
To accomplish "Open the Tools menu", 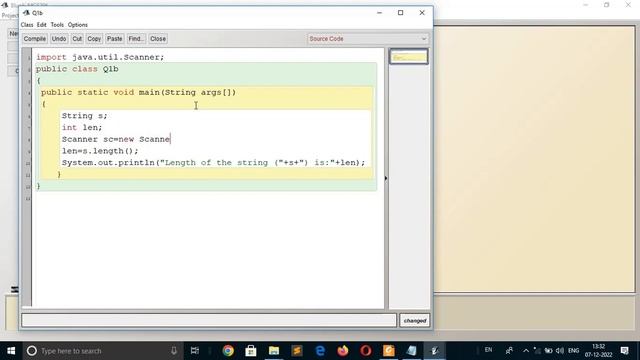I will pos(57,25).
